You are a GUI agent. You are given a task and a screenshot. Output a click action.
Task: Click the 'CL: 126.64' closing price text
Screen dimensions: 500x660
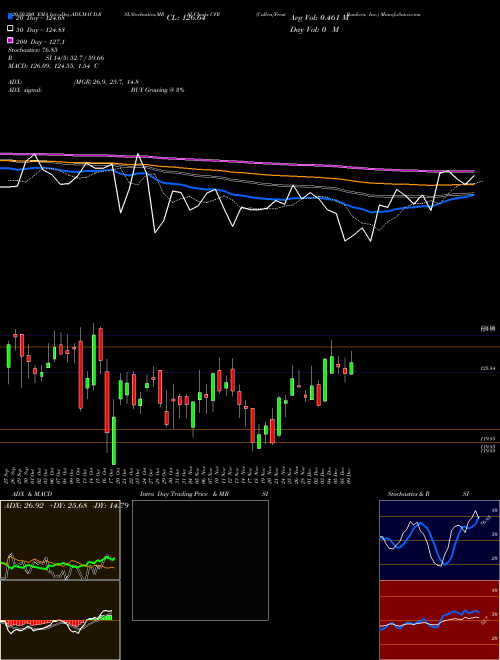click(186, 18)
